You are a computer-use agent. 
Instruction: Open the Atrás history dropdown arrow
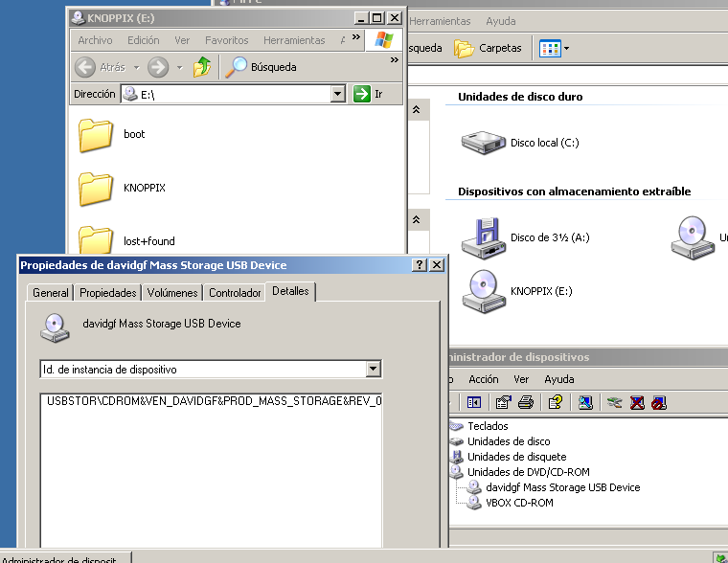[x=136, y=68]
